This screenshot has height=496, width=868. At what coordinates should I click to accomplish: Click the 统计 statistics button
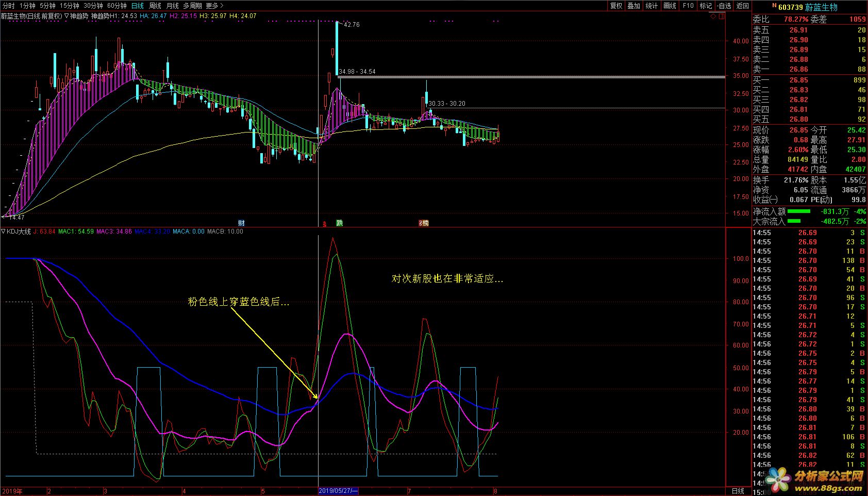652,6
